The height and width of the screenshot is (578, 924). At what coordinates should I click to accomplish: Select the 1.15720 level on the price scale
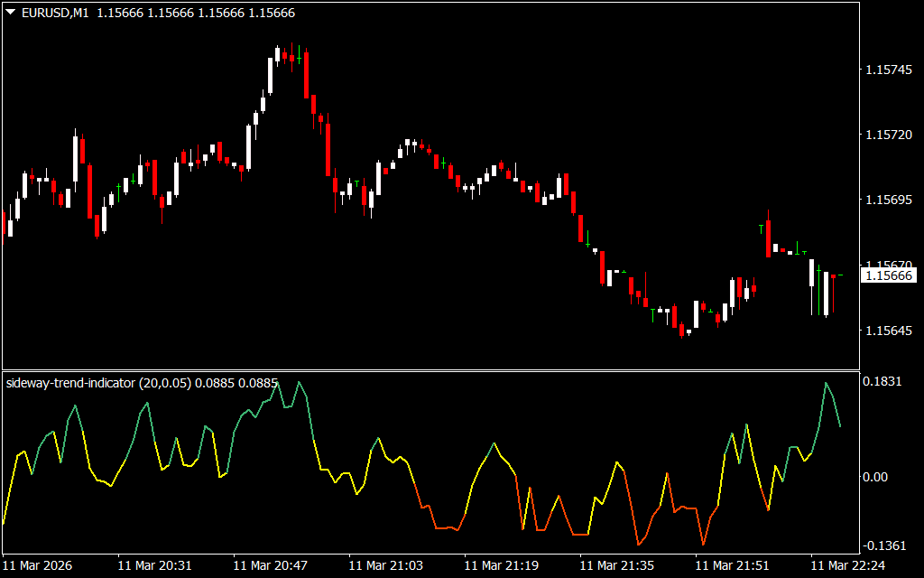(x=890, y=135)
